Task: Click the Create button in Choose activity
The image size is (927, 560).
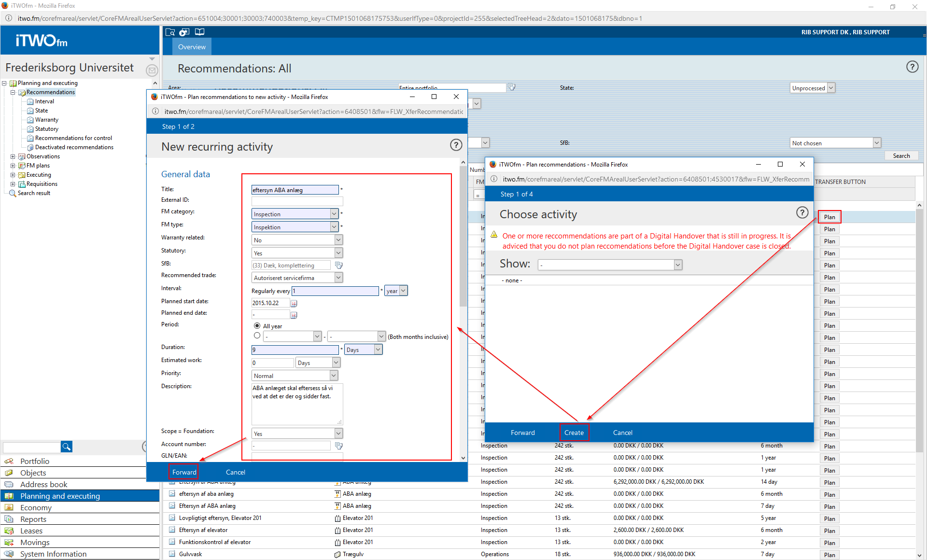Action: 574,433
